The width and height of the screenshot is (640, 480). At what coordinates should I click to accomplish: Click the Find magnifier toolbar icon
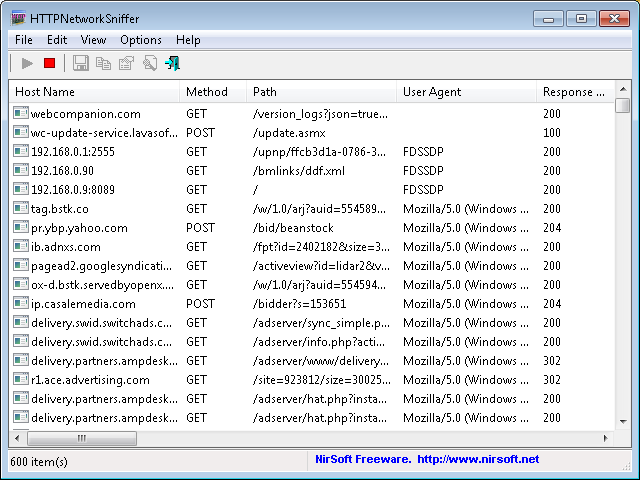pos(149,63)
